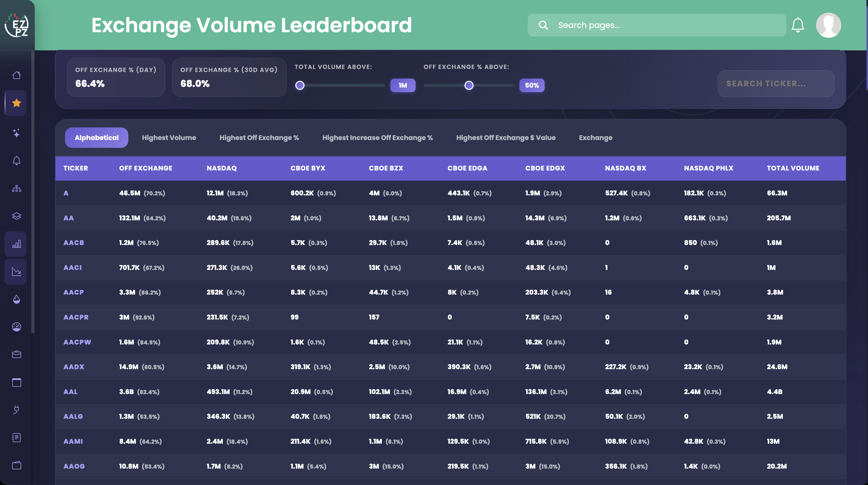Click the OFF EXCHANGE column header
This screenshot has height=485, width=868.
(146, 168)
